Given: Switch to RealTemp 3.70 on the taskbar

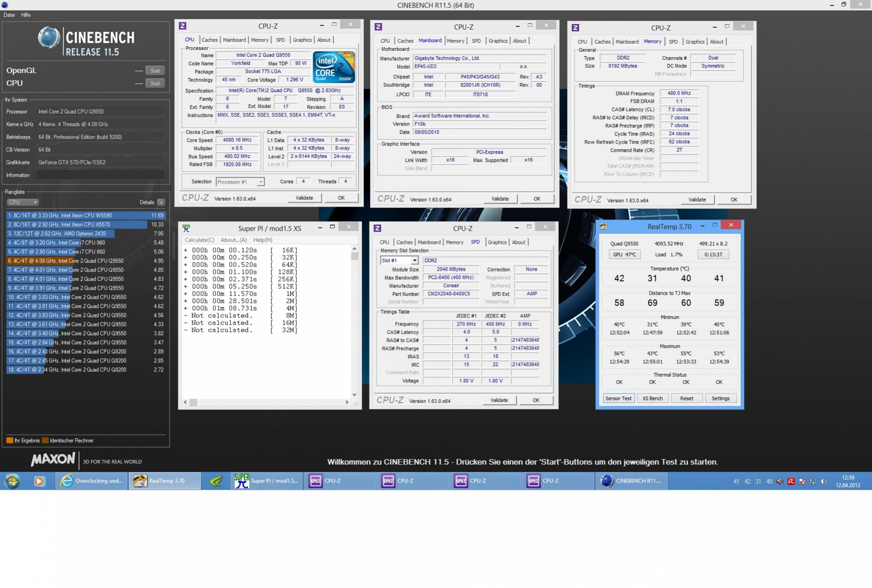Looking at the screenshot, I should pos(165,481).
